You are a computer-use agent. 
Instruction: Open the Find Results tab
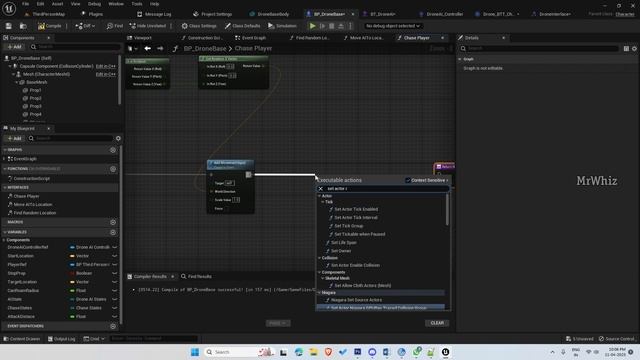pos(196,276)
